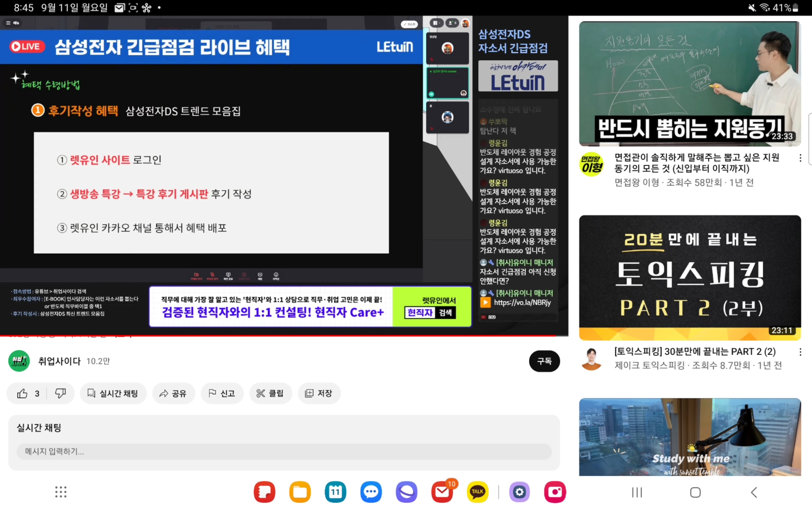Click 면접관이 솔직하게 말해주는 video title
The width and height of the screenshot is (812, 508).
(x=697, y=163)
